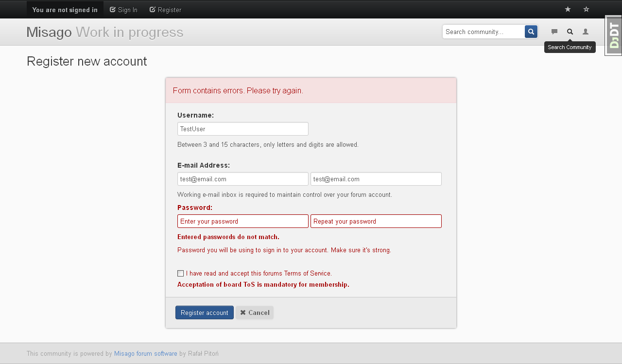Follow the Misago forum software link
The height and width of the screenshot is (364, 622).
145,354
